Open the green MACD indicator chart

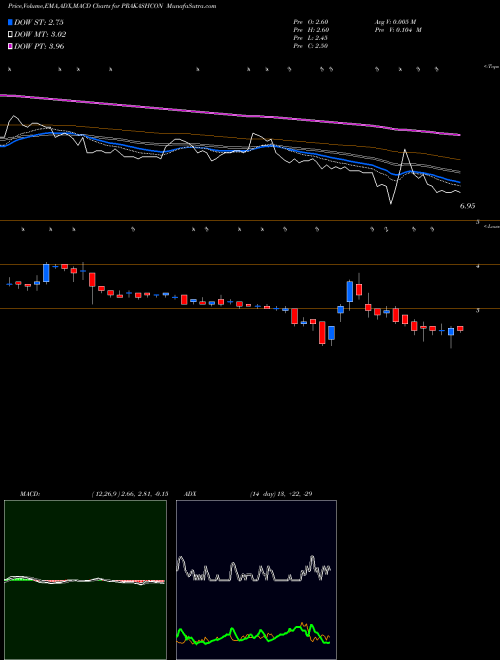(85, 580)
